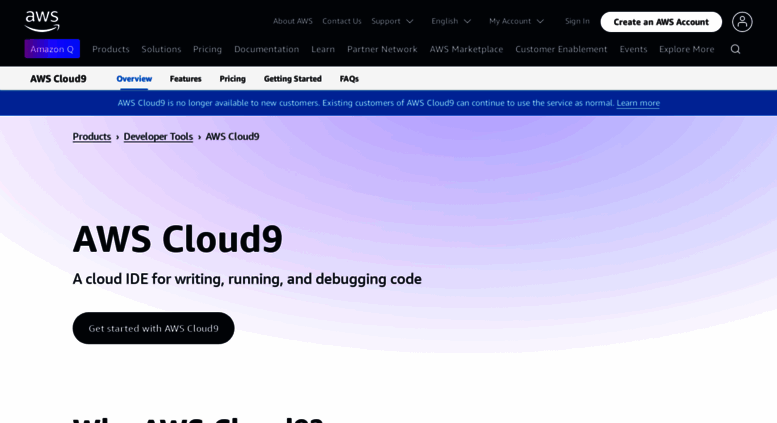Open the Pricing menu in top navigation
The height and width of the screenshot is (423, 777).
click(207, 49)
